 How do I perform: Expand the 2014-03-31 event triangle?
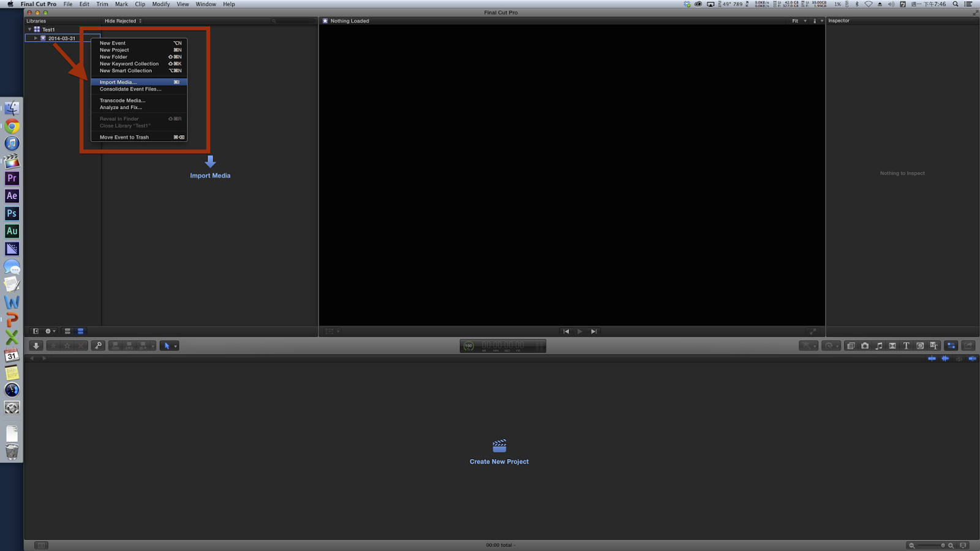pos(36,38)
